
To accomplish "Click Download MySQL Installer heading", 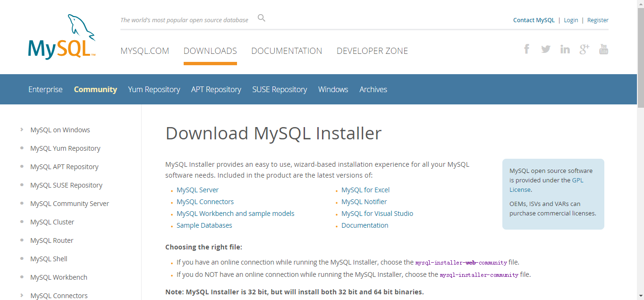I will [273, 133].
